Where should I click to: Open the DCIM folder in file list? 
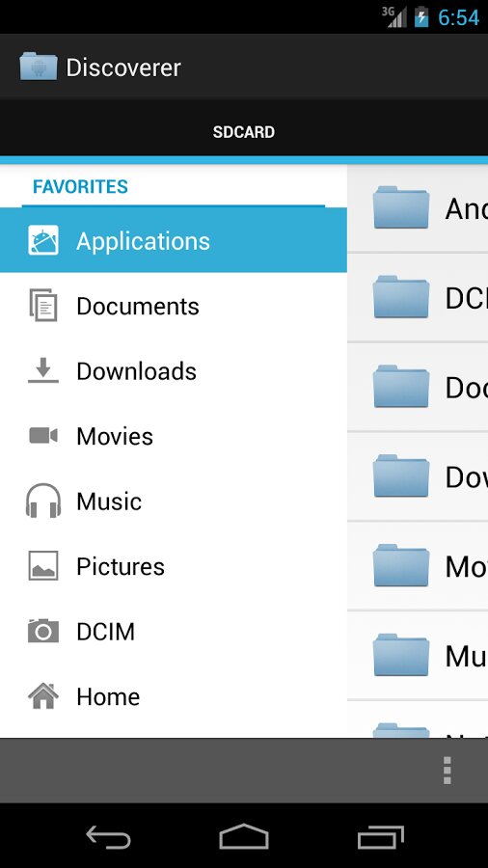click(418, 298)
